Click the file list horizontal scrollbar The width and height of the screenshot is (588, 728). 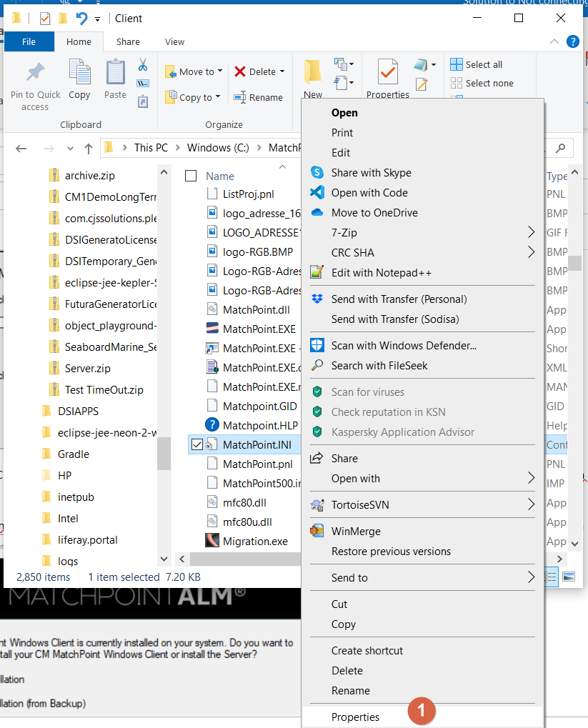tap(246, 559)
